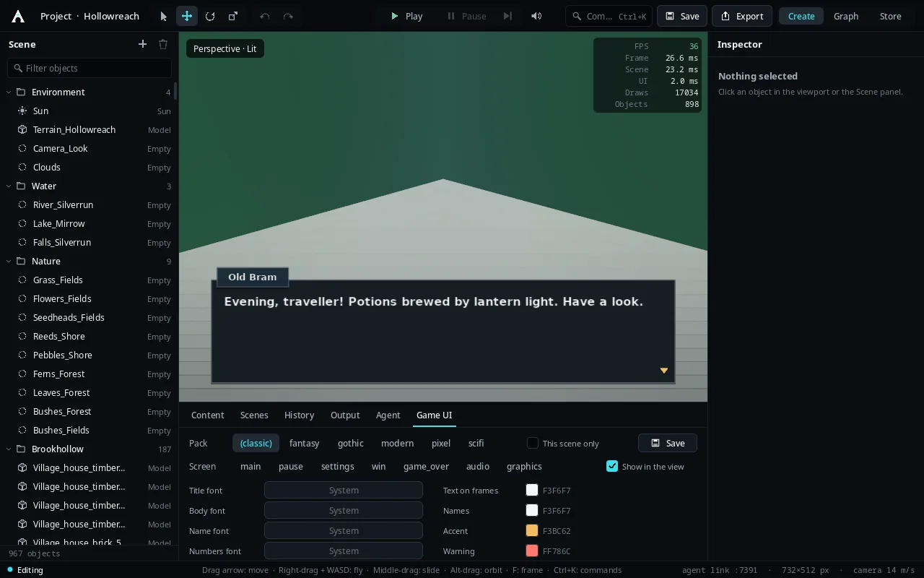The width and height of the screenshot is (924, 578).
Task: Click the Export button
Action: (742, 16)
